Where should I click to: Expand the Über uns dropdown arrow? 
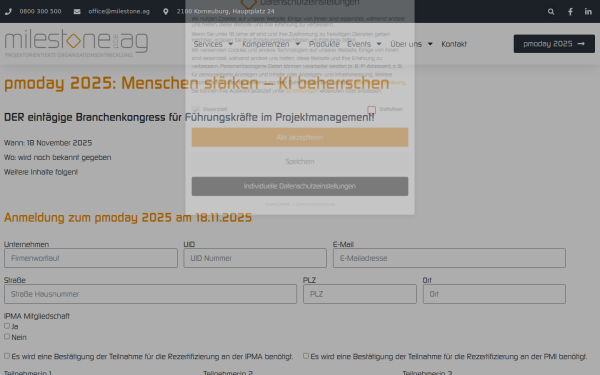(430, 44)
